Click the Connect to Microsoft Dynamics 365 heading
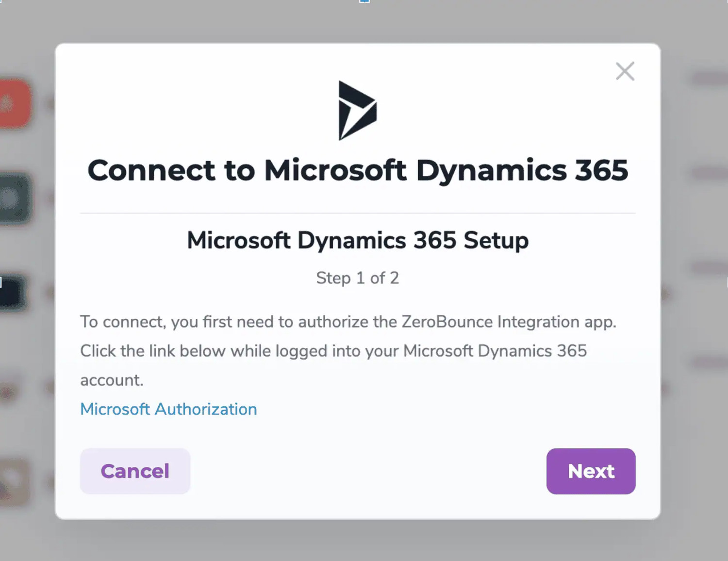728x561 pixels. (x=358, y=170)
